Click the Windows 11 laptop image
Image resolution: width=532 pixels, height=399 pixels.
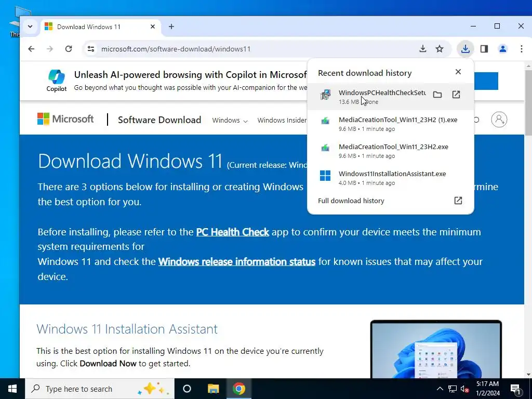tap(436, 349)
